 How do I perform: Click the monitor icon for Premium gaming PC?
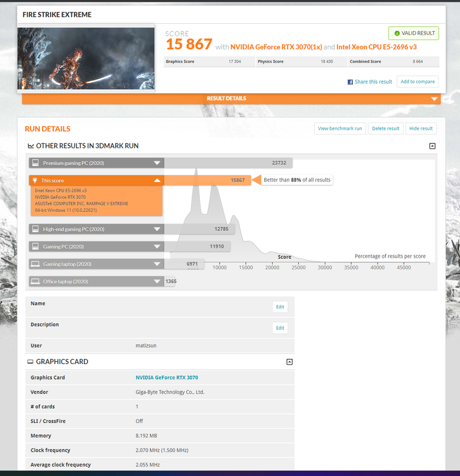coord(35,163)
